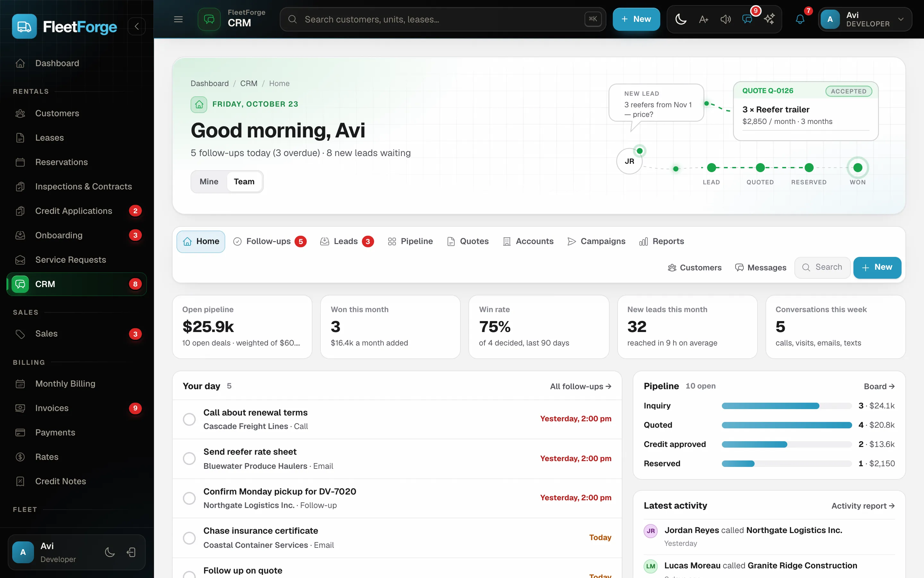Open the Pipeline tab
Viewport: 924px width, 578px height.
(410, 241)
